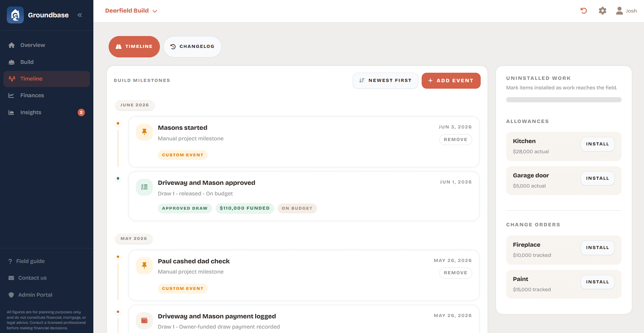The height and width of the screenshot is (333, 644).
Task: Open the Deerfield Build project dropdown
Action: (x=131, y=11)
